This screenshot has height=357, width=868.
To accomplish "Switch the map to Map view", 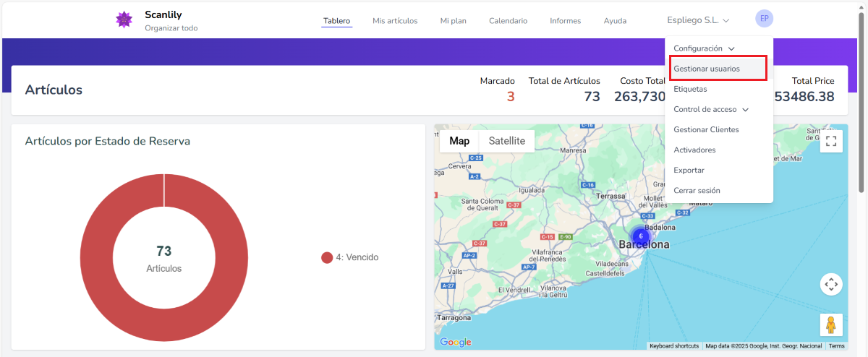I will [459, 141].
